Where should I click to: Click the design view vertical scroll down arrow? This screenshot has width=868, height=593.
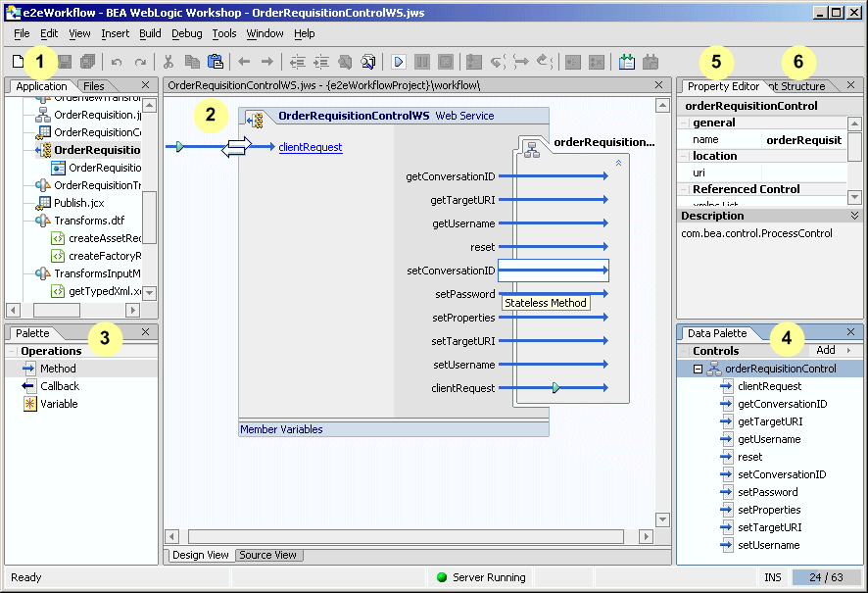click(x=662, y=519)
